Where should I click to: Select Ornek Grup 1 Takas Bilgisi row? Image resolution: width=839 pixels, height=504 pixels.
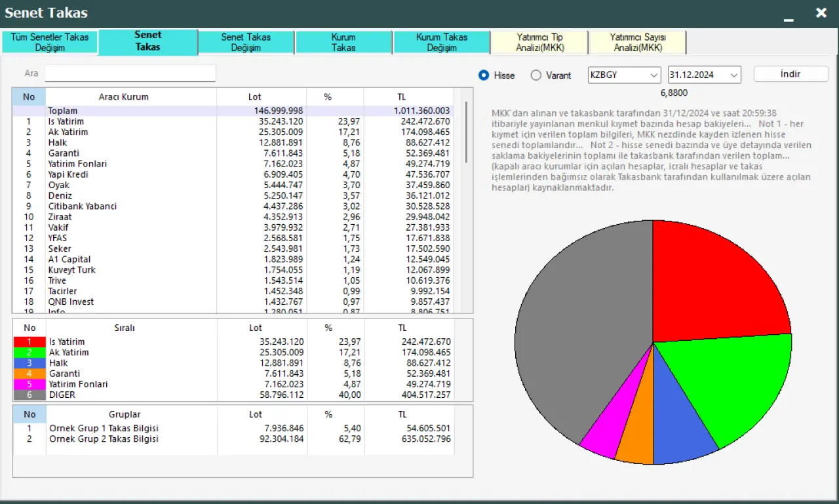[x=233, y=428]
